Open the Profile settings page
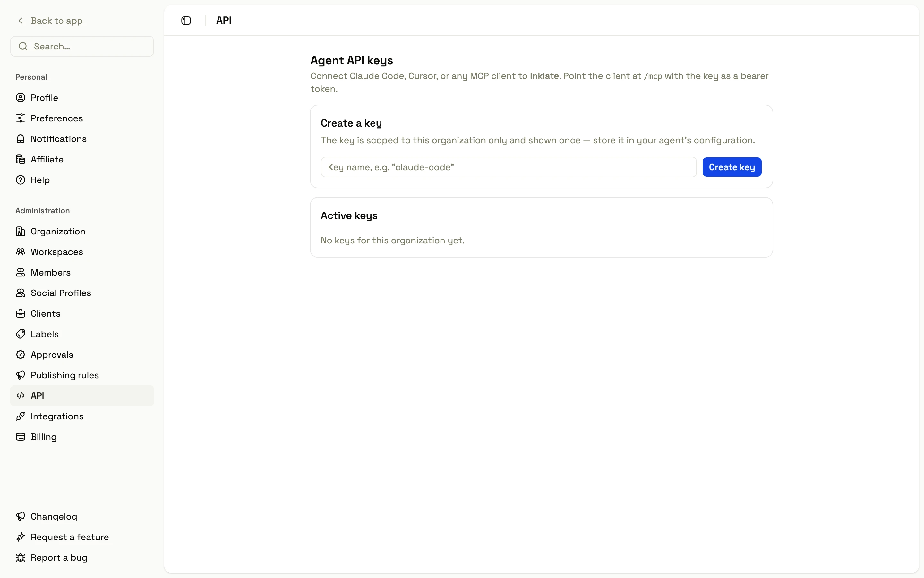This screenshot has height=578, width=924. pos(82,98)
